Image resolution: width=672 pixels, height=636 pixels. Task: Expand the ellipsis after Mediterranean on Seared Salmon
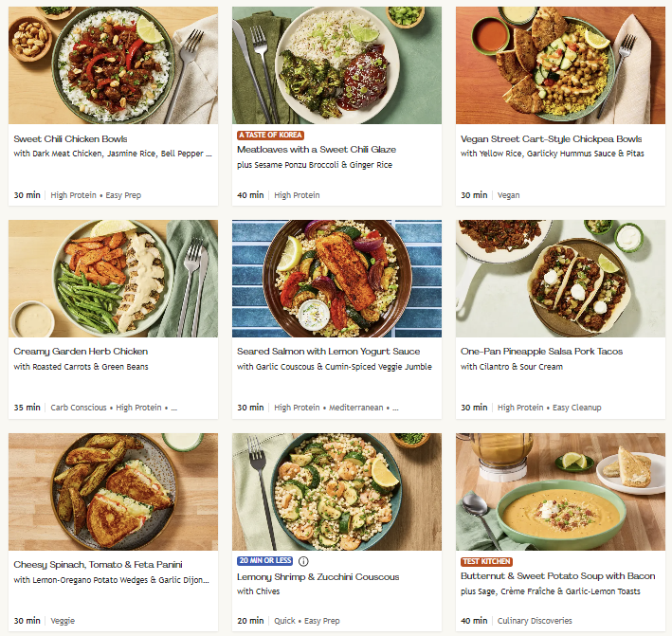(x=395, y=408)
